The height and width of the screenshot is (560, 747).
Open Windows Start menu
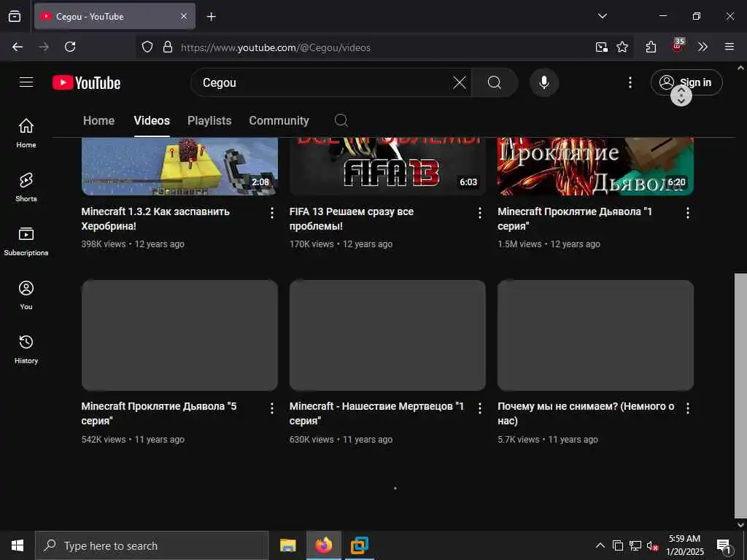[18, 545]
